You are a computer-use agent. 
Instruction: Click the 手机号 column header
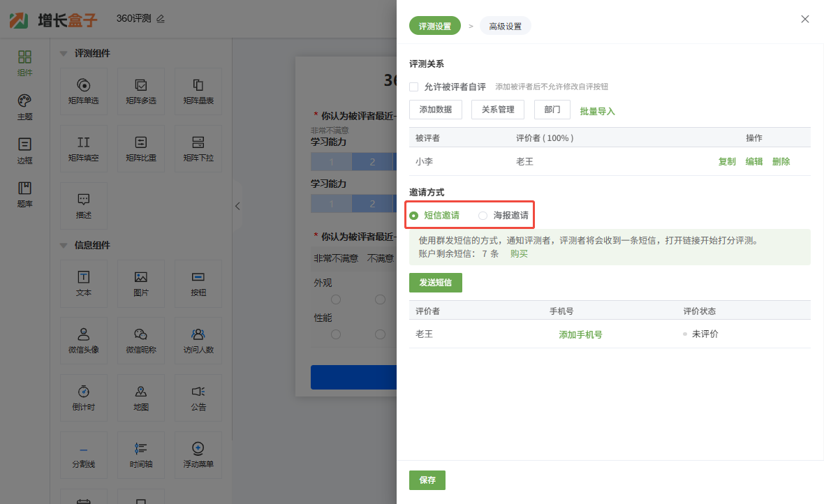pyautogui.click(x=561, y=311)
